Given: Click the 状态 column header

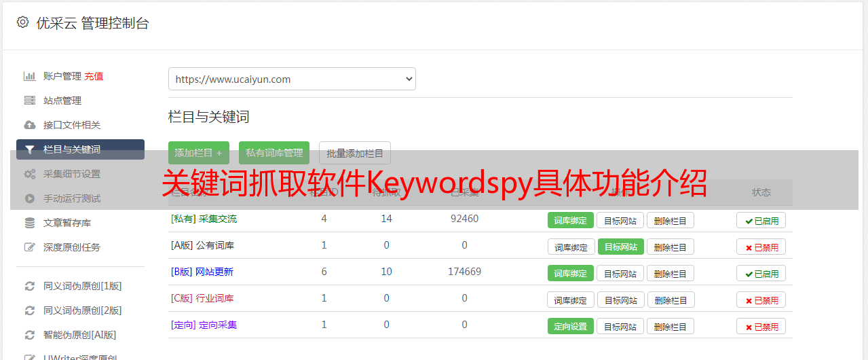Looking at the screenshot, I should click(761, 192).
